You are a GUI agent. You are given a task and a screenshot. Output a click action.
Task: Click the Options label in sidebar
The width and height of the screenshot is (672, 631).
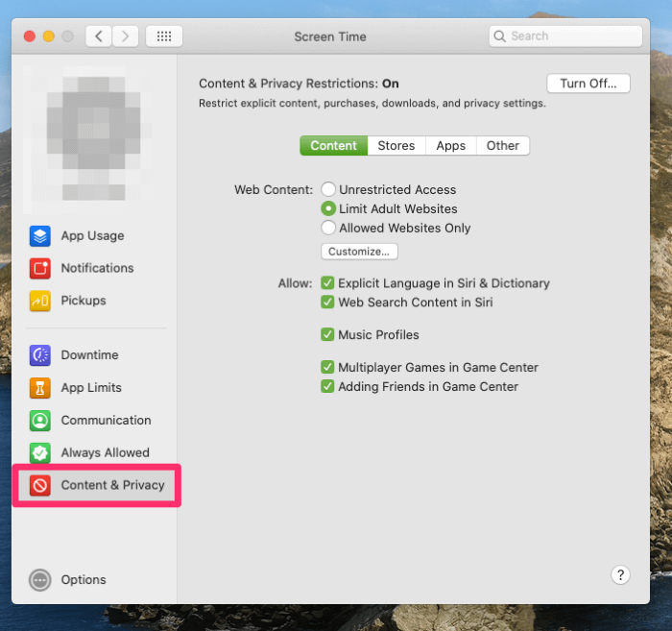(84, 580)
